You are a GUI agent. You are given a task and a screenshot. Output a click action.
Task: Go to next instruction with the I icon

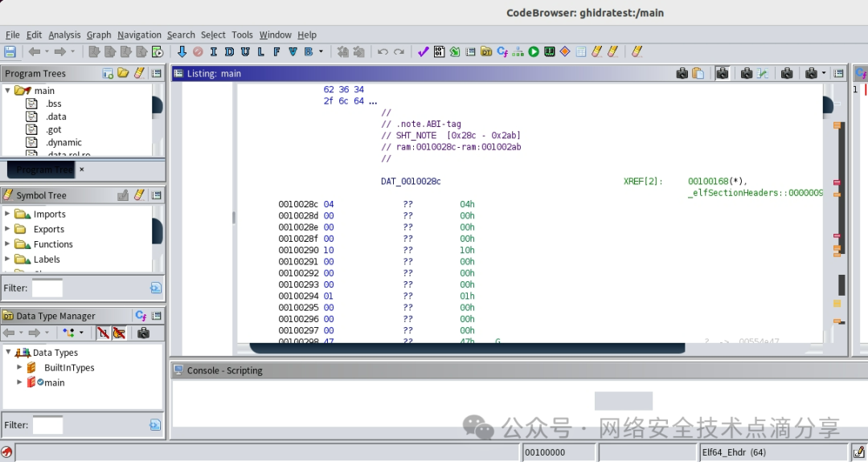[x=213, y=52]
